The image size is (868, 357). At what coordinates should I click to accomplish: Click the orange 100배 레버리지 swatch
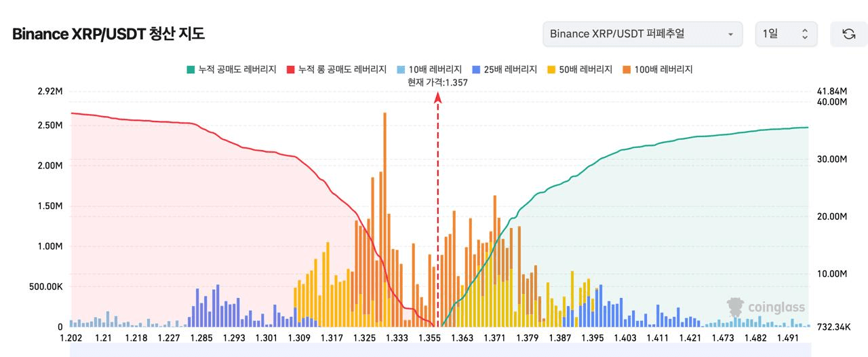pos(626,69)
